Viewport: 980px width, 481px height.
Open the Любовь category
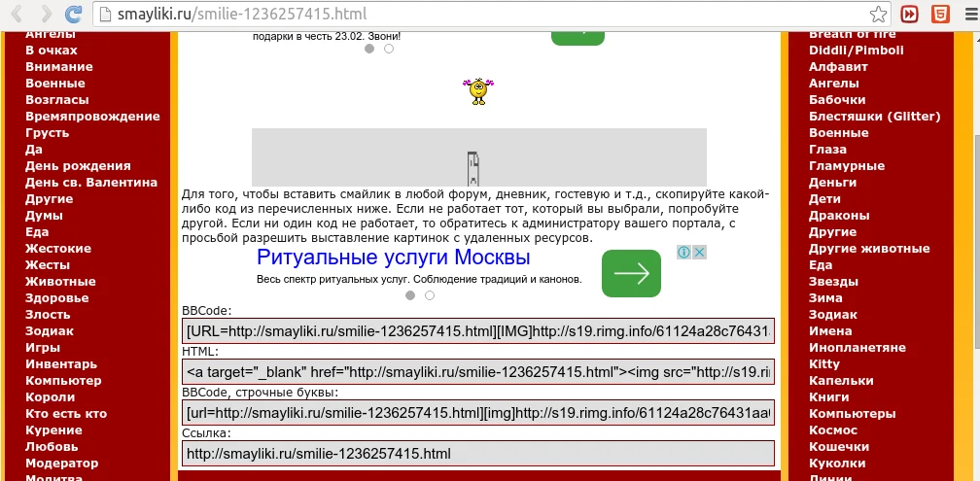coord(52,447)
